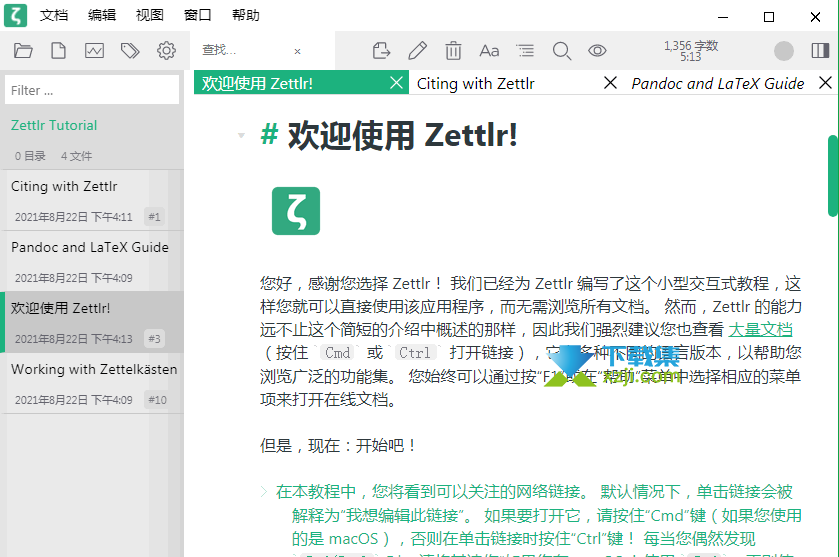The width and height of the screenshot is (839, 557).
Task: Open the 窗口 menu
Action: tap(197, 15)
